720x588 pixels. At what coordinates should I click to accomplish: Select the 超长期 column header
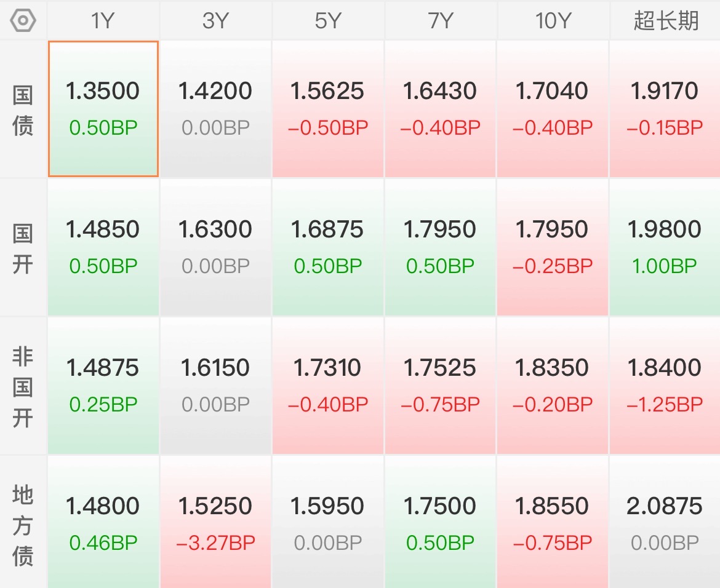(x=665, y=21)
